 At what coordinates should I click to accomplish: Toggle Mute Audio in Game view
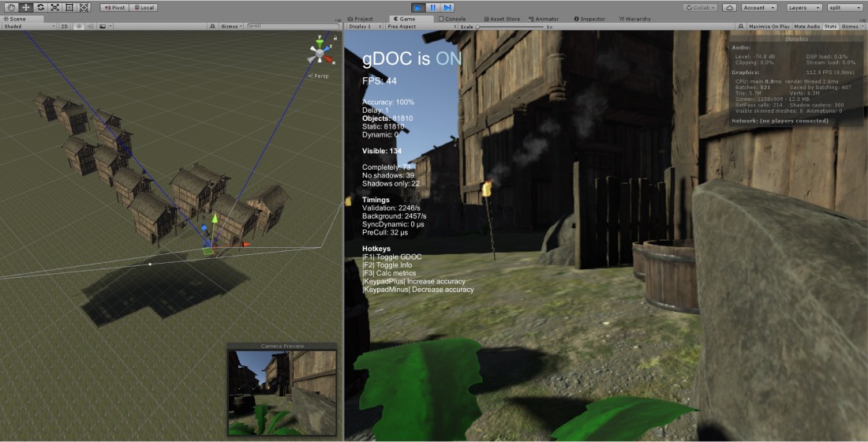pos(806,26)
